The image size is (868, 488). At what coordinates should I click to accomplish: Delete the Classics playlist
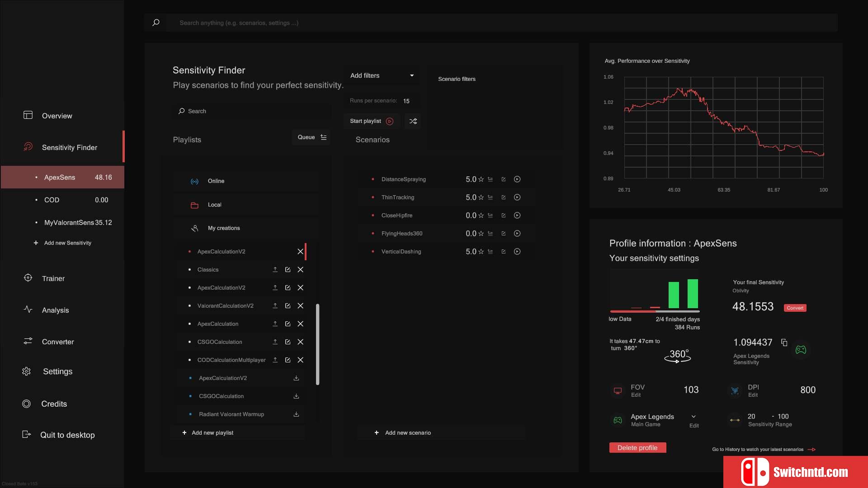tap(300, 270)
